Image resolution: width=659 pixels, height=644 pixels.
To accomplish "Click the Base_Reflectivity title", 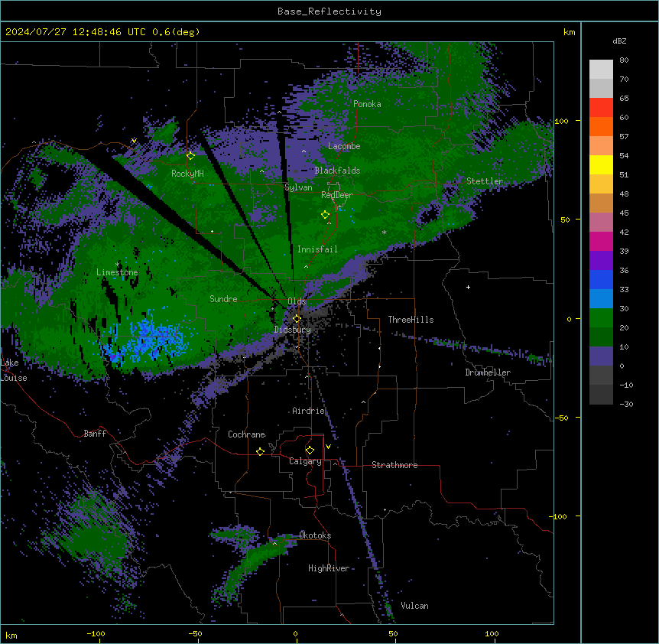I will click(329, 11).
